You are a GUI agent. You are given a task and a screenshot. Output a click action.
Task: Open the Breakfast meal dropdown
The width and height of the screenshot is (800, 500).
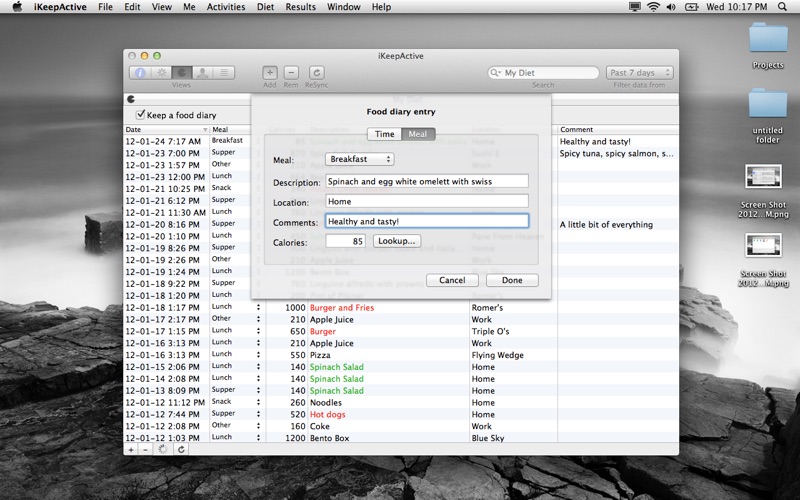pyautogui.click(x=360, y=159)
